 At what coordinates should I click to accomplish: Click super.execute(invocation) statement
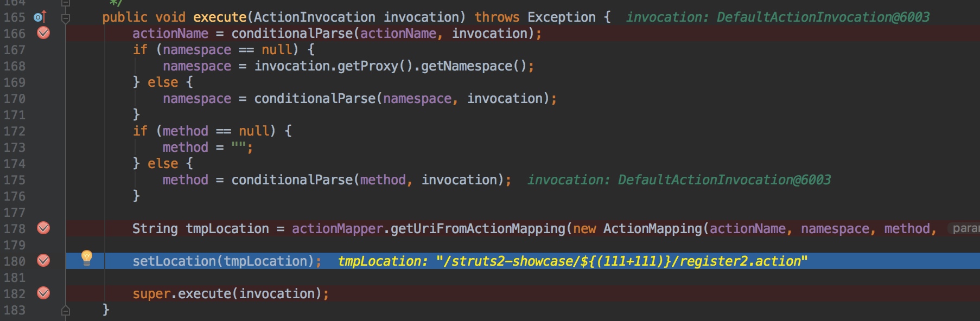[x=231, y=294]
